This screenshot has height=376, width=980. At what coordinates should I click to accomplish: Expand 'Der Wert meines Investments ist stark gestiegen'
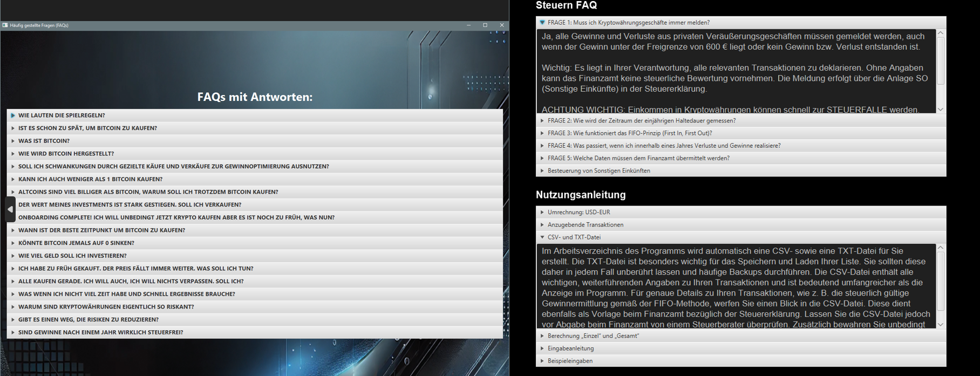pos(255,204)
